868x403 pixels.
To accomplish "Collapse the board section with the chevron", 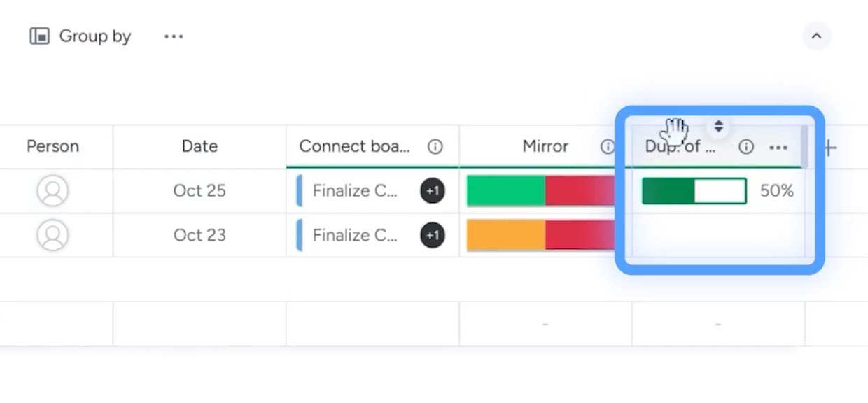I will [x=817, y=36].
